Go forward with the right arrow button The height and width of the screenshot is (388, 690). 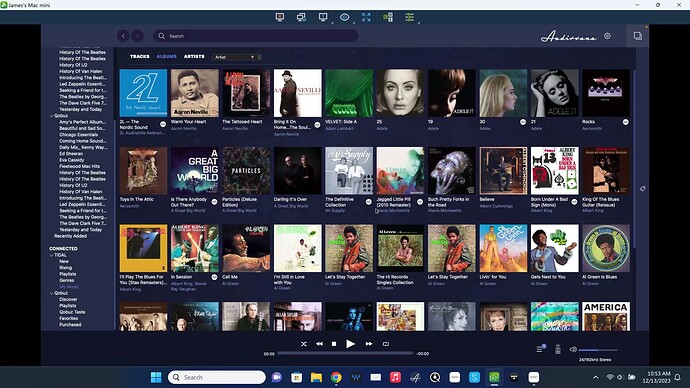137,36
